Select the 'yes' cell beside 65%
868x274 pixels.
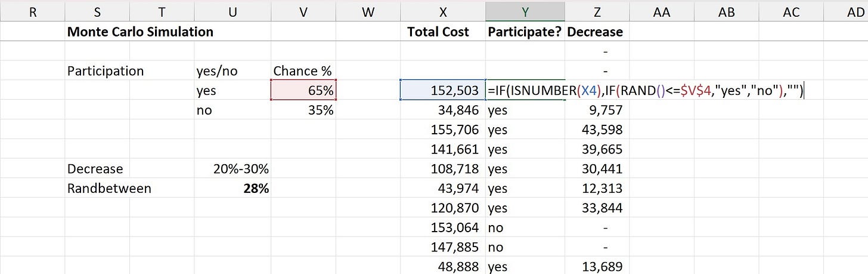pyautogui.click(x=232, y=91)
